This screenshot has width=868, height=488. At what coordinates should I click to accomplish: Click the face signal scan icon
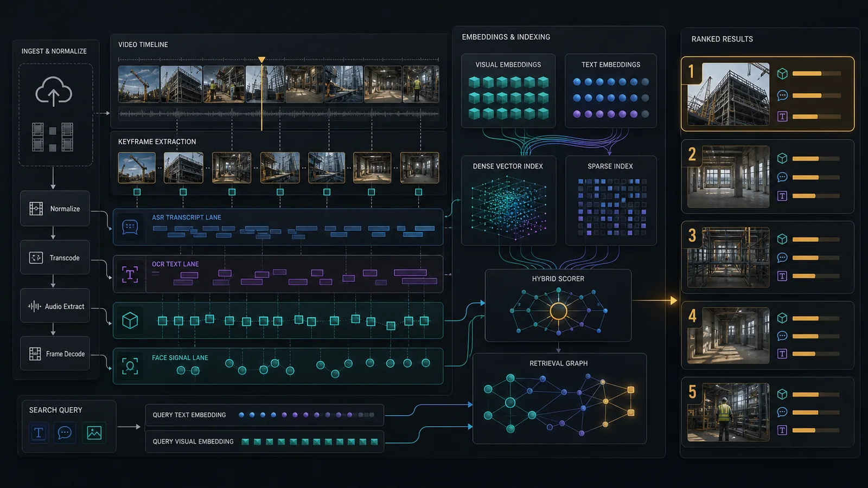click(x=130, y=366)
